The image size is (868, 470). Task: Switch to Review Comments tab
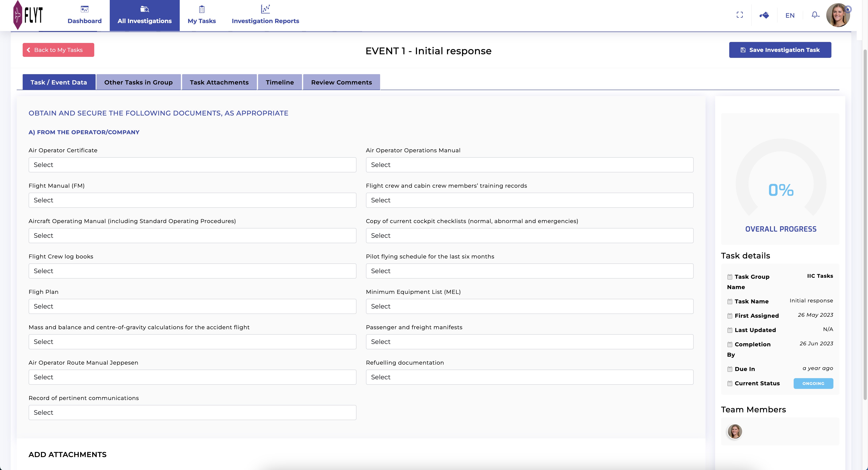341,82
